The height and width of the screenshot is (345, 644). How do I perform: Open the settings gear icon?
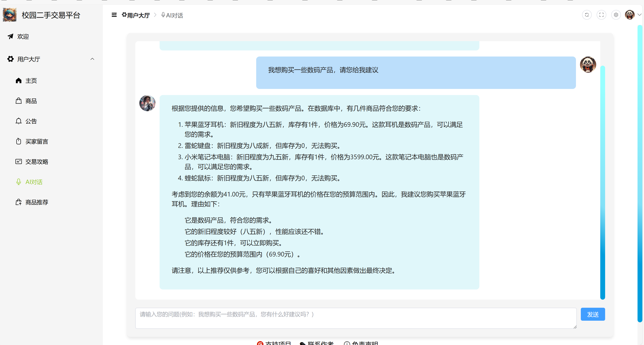coord(616,15)
